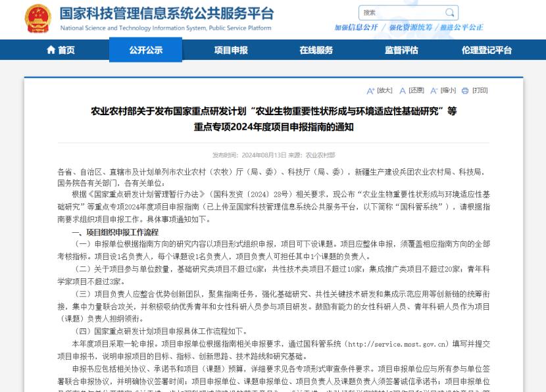Navigate to 伦理登记平台 in the navbar
Image resolution: width=546 pixels, height=392 pixels.
pos(487,50)
